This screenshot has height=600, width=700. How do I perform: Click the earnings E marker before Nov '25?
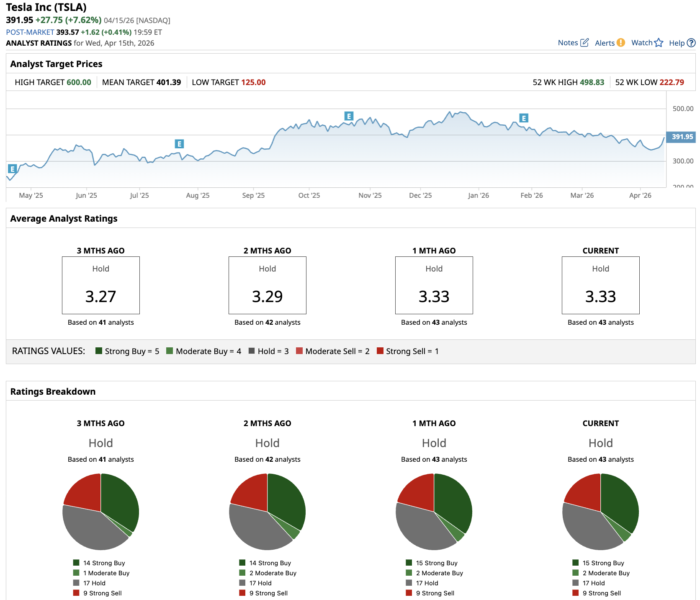[x=349, y=116]
